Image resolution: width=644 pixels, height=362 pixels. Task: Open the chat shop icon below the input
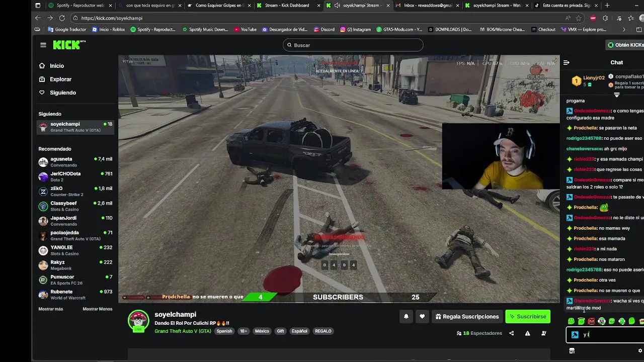572,351
